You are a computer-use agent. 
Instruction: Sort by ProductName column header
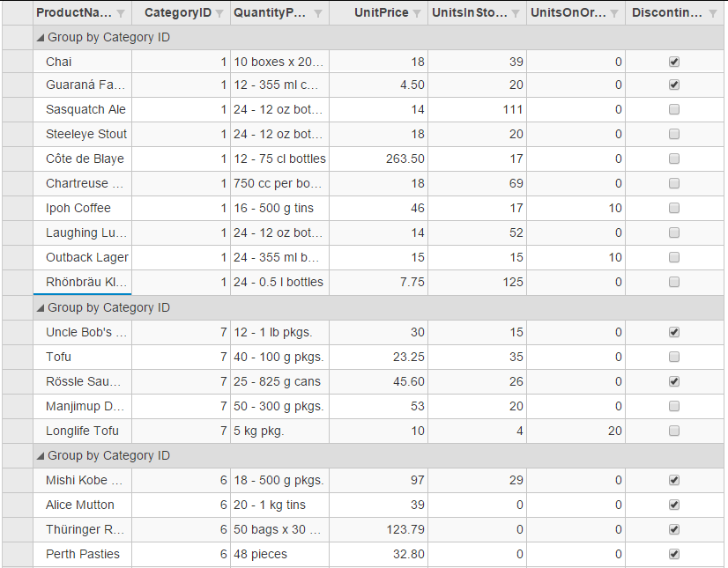tap(74, 13)
